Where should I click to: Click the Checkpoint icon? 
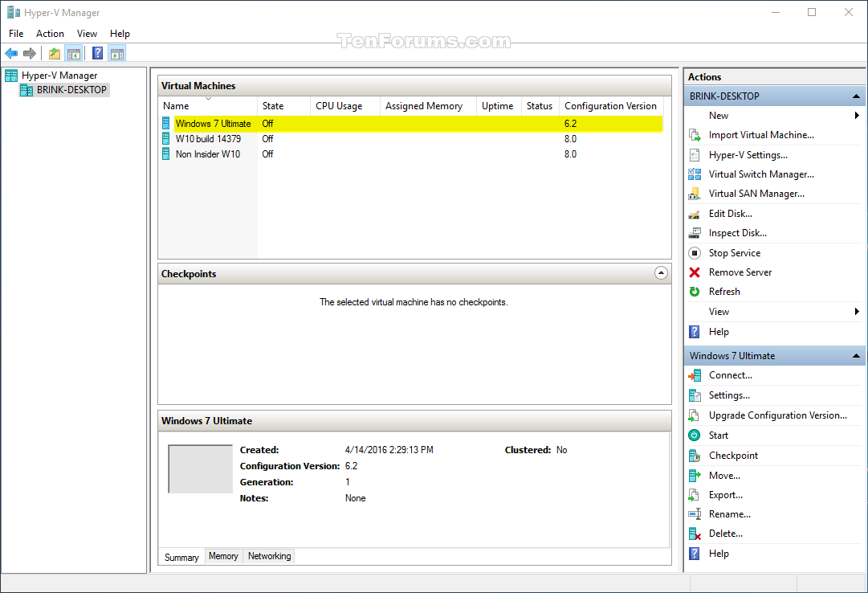click(695, 456)
